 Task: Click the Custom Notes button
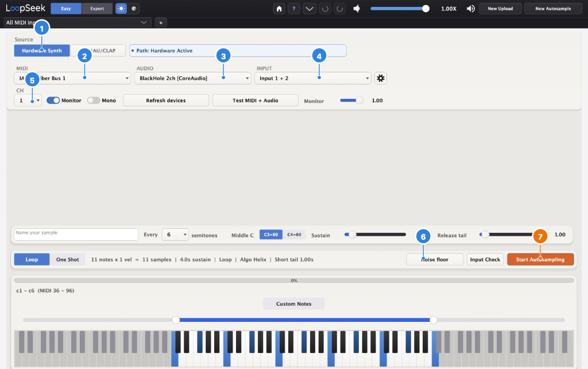click(x=293, y=303)
